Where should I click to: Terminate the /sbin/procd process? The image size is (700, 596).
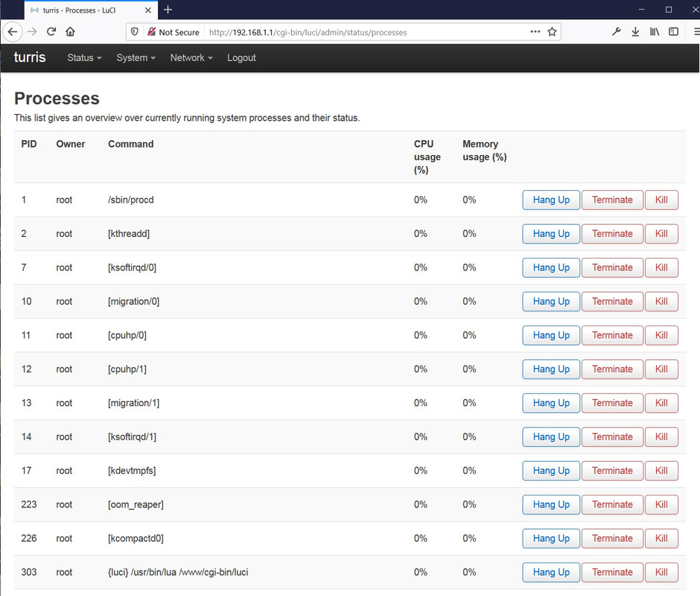coord(612,200)
